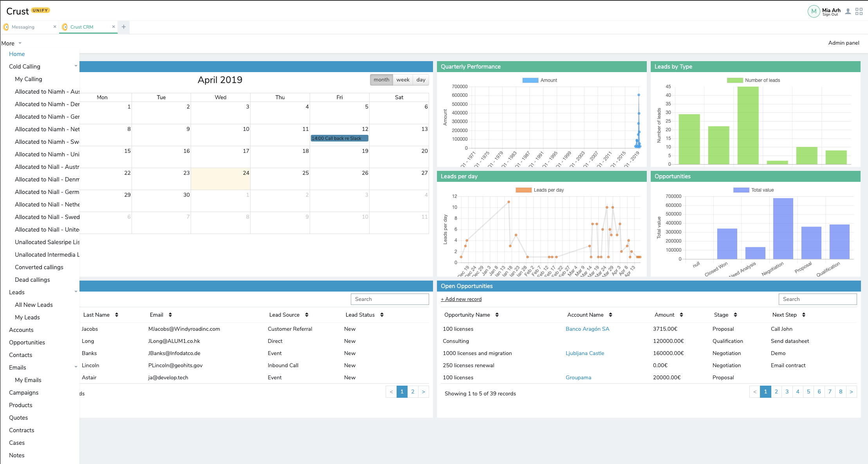Screen dimensions: 868x464
Task: Click the sort arrows beside Email header
Action: 170,315
